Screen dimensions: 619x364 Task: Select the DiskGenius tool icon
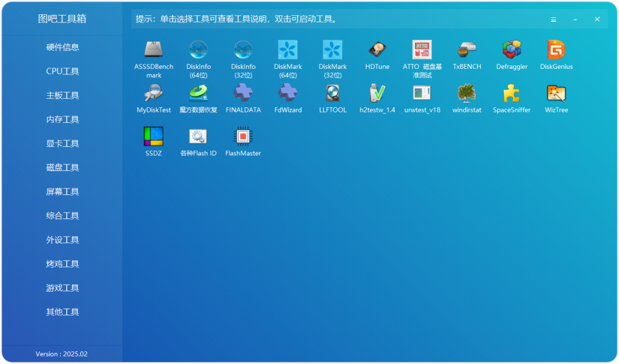(x=556, y=50)
